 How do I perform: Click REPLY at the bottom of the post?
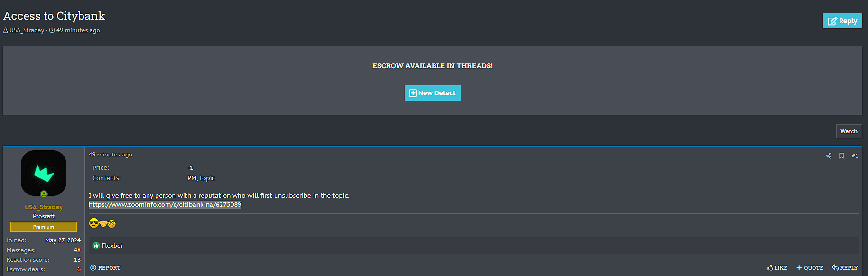point(845,268)
